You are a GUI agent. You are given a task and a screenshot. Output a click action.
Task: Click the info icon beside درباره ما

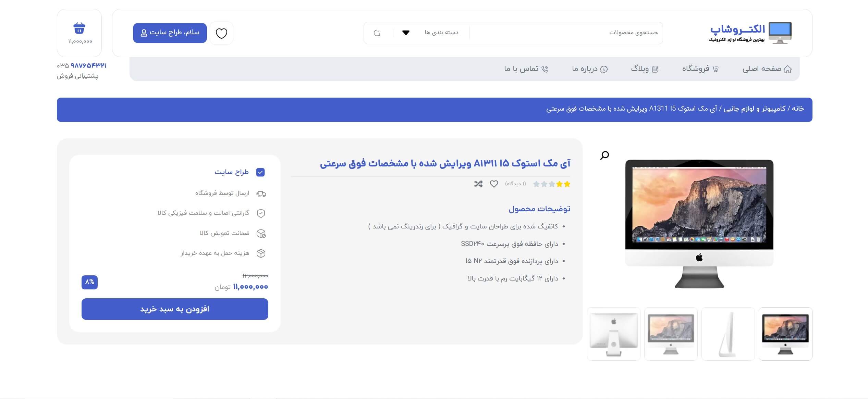(604, 69)
